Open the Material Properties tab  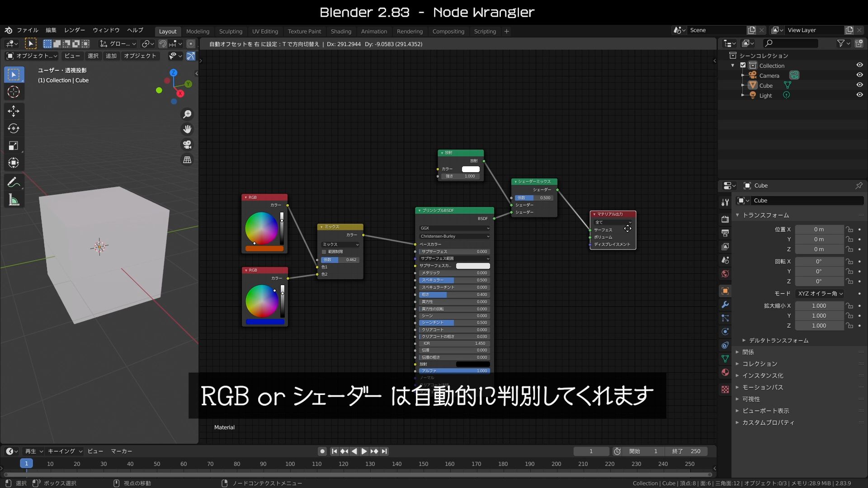click(725, 372)
